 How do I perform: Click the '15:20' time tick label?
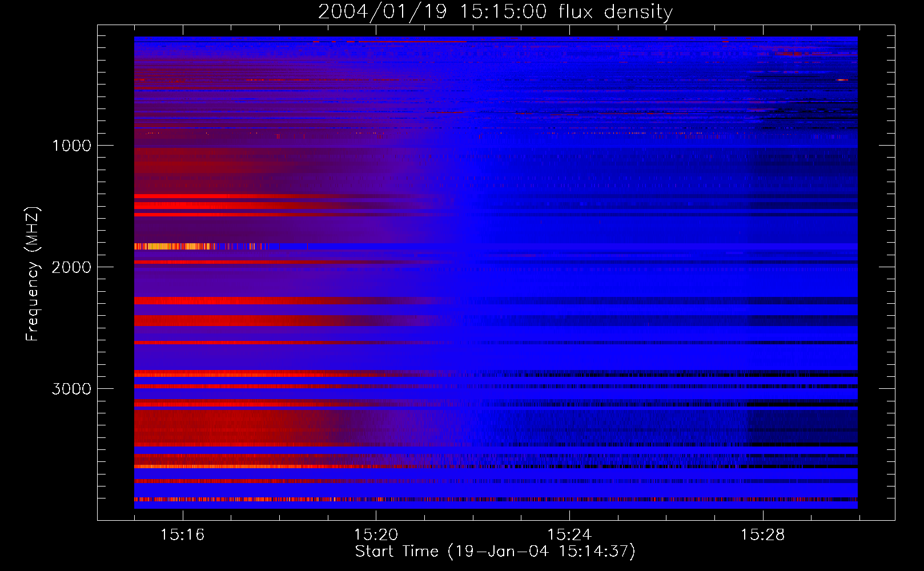[376, 535]
